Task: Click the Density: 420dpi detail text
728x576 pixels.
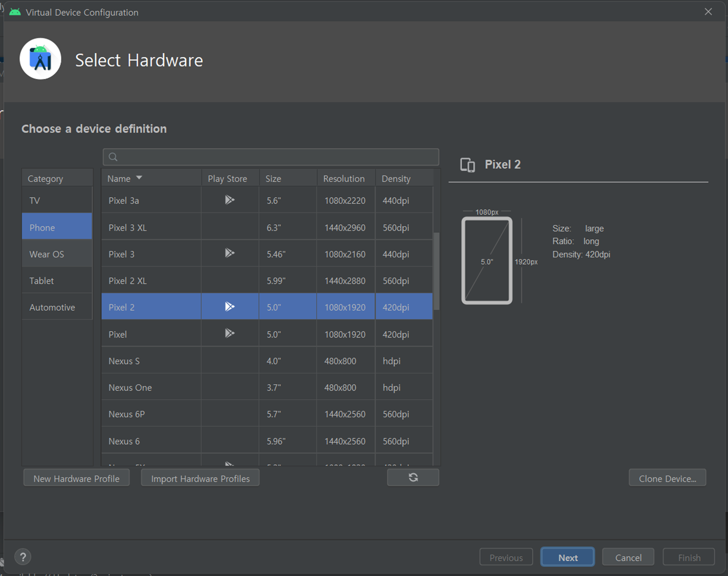Action: coord(581,254)
